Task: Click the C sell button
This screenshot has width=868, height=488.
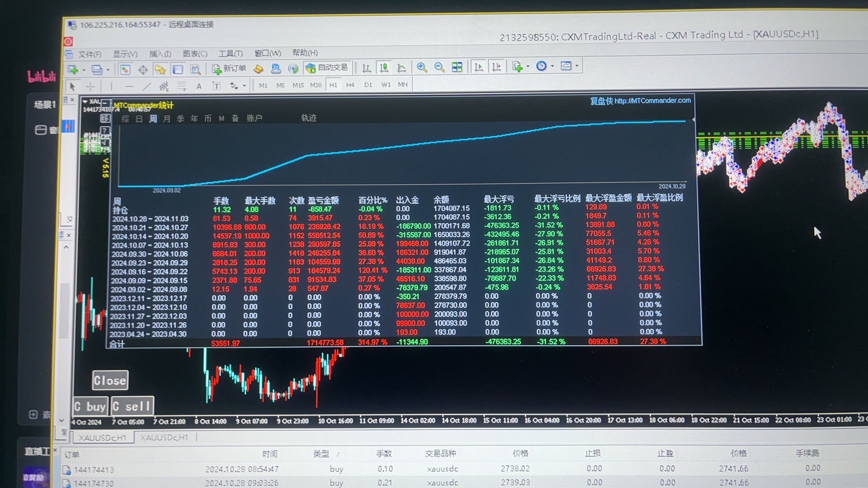Action: (x=132, y=406)
